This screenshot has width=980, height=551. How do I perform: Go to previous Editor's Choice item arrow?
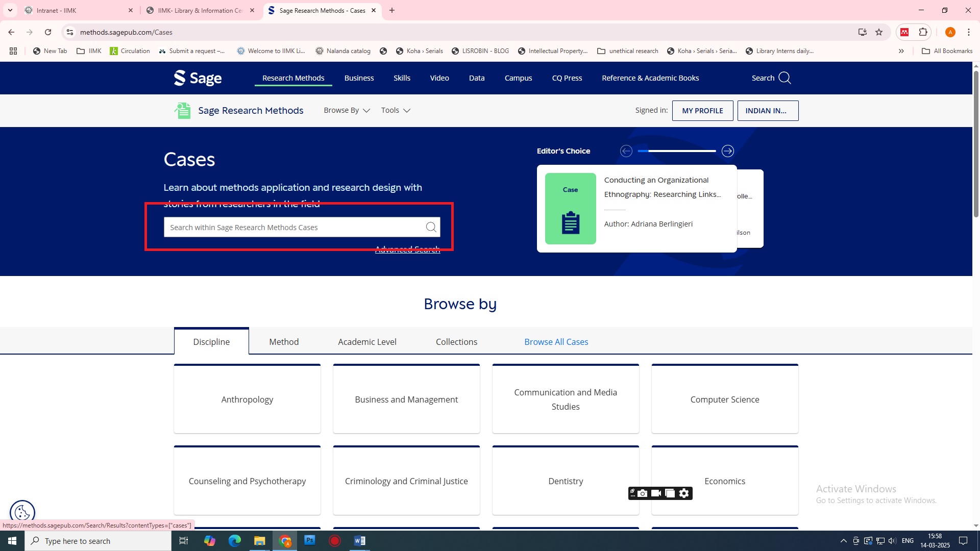point(626,151)
